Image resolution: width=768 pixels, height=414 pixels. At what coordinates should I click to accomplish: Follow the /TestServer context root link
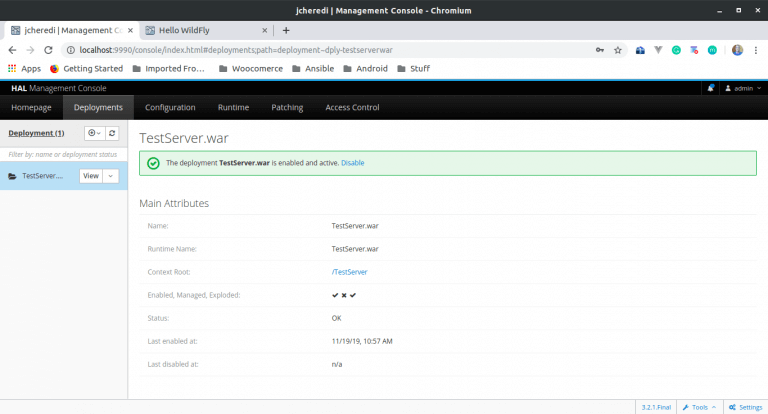tap(349, 272)
